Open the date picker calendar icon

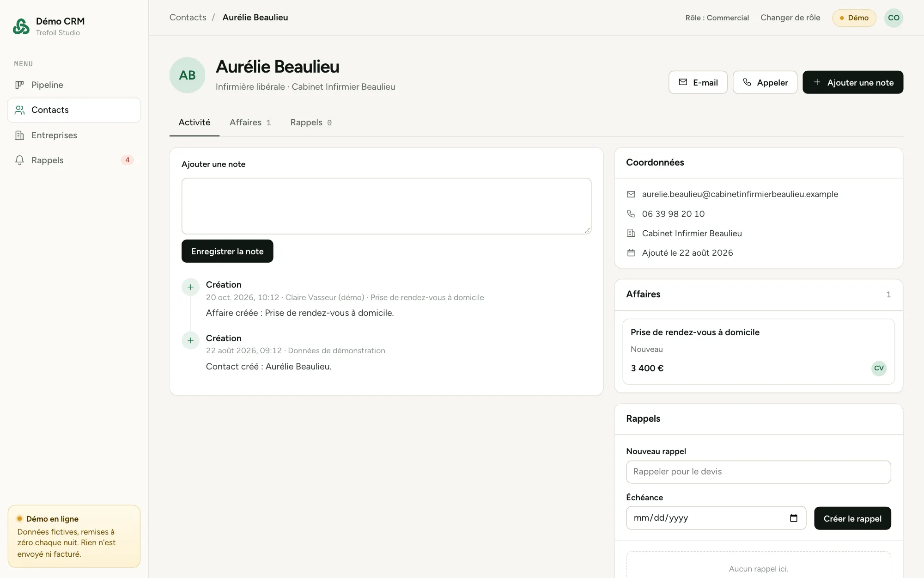(794, 518)
